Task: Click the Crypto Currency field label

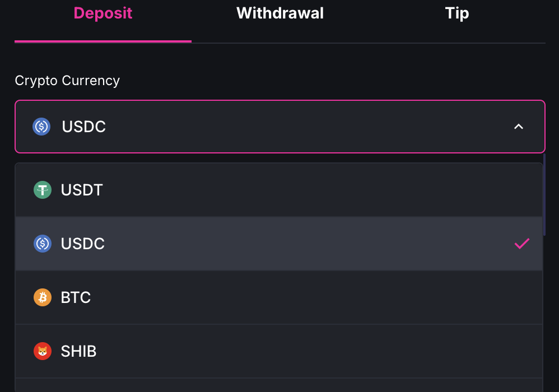Action: tap(67, 81)
